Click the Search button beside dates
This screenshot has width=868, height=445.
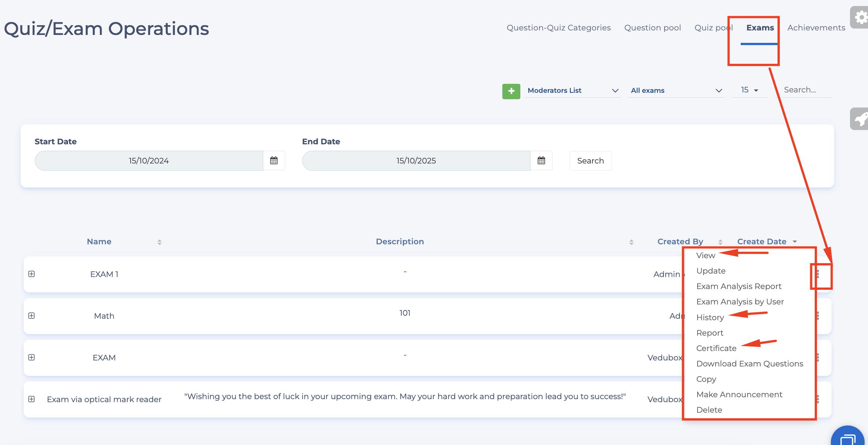pyautogui.click(x=590, y=161)
